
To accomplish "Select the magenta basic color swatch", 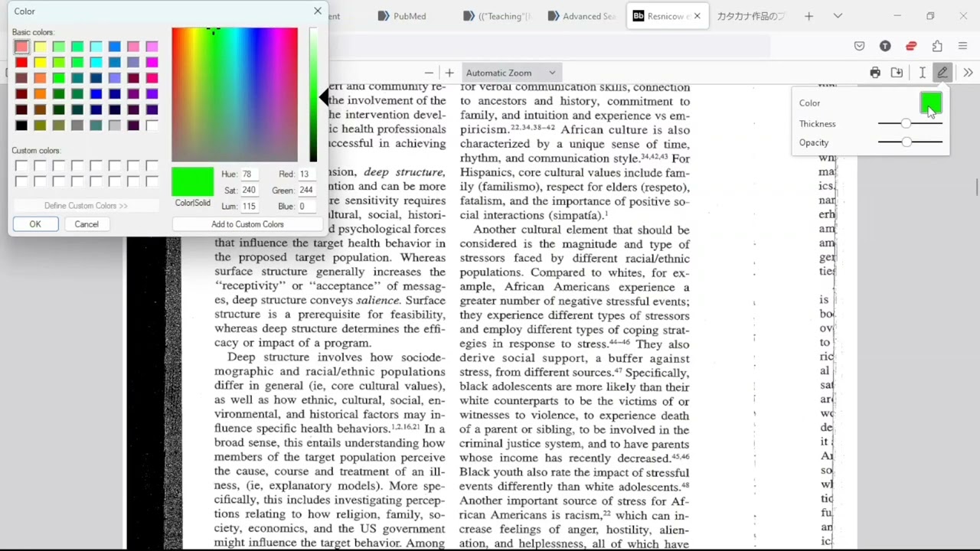I will pos(152,62).
